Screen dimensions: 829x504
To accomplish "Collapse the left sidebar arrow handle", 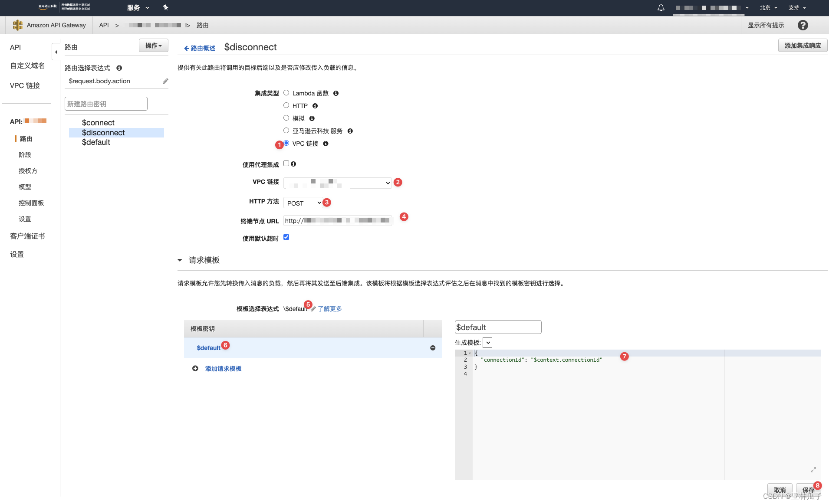I will coord(56,52).
